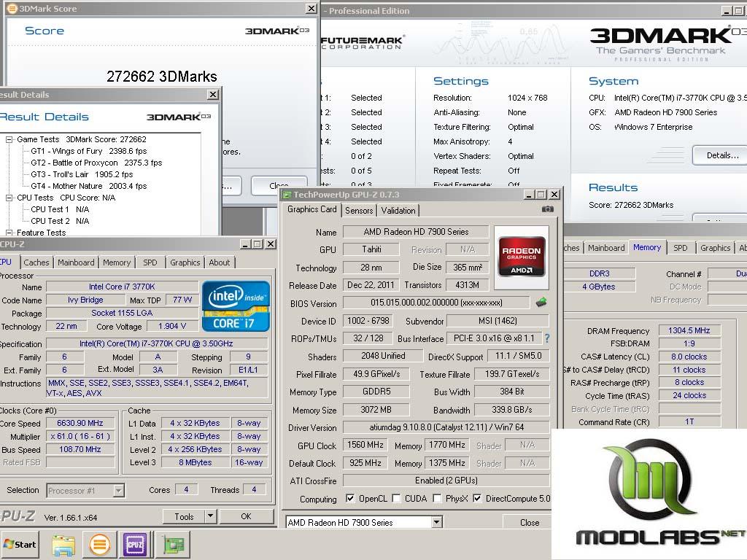Screen dimensions: 747x560
Task: Click the Close button in GPU-Z
Action: point(530,522)
